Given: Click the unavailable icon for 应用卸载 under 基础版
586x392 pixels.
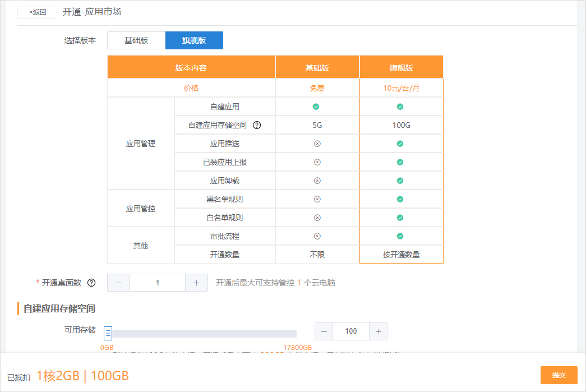Looking at the screenshot, I should (x=317, y=181).
